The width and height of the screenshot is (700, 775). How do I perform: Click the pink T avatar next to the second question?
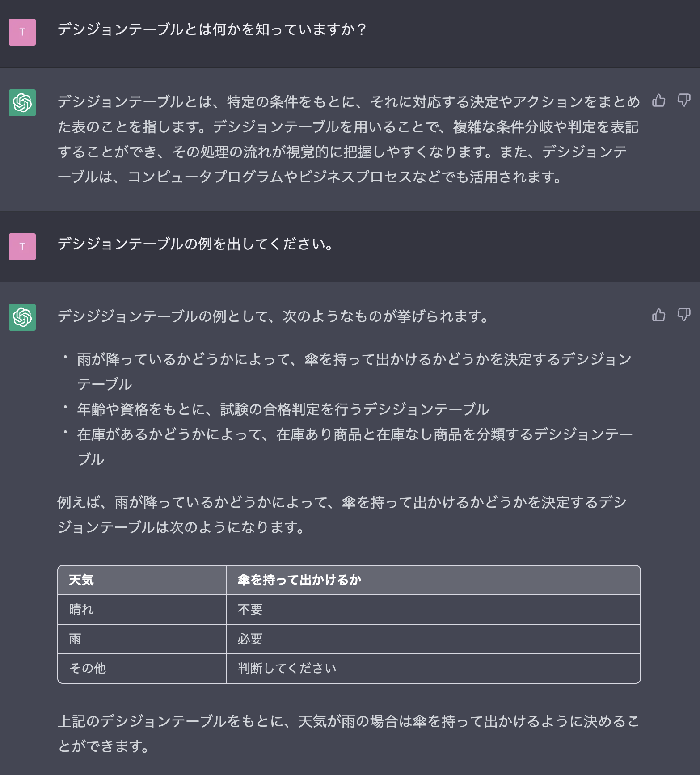(x=22, y=245)
